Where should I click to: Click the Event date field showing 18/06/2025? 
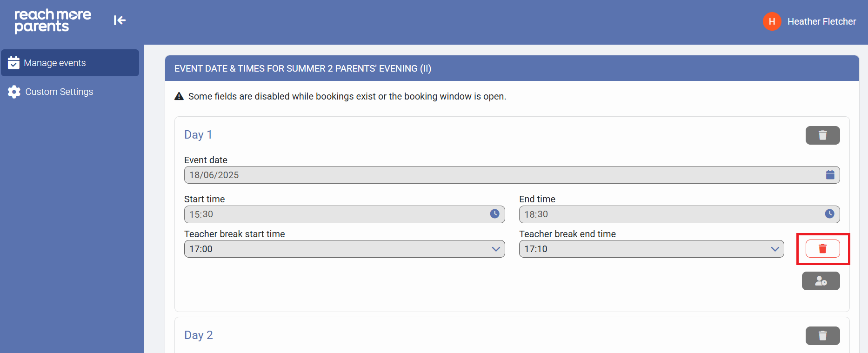tap(502, 175)
